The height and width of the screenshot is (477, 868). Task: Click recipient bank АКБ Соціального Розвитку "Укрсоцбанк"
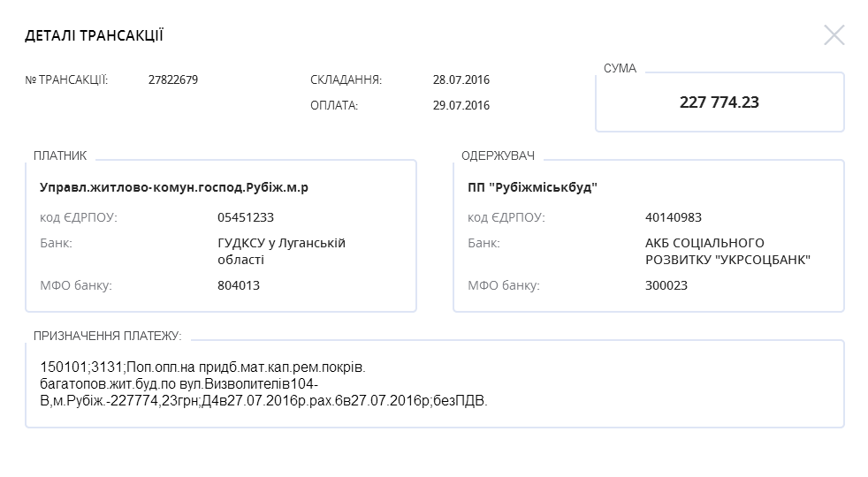(x=728, y=251)
